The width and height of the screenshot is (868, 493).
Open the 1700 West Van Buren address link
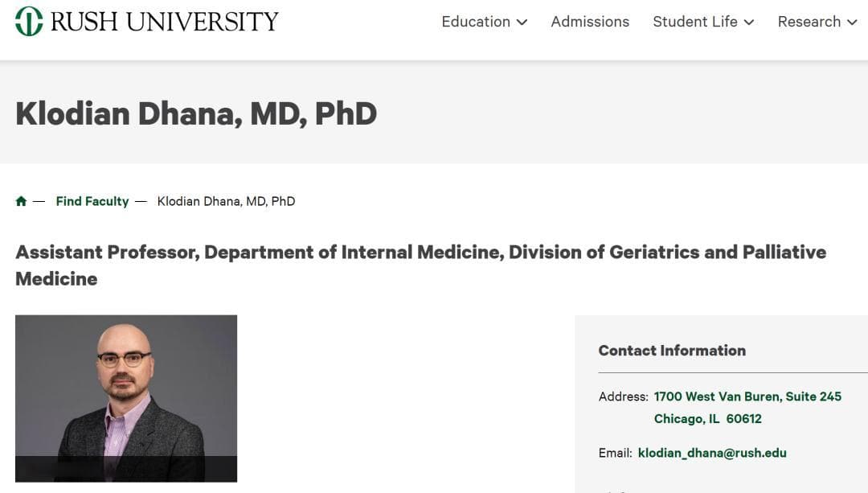coord(747,396)
